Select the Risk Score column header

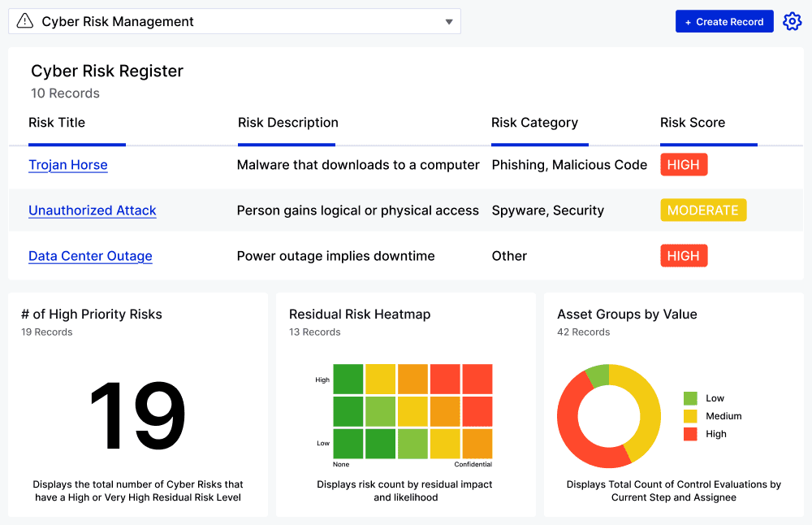click(692, 123)
